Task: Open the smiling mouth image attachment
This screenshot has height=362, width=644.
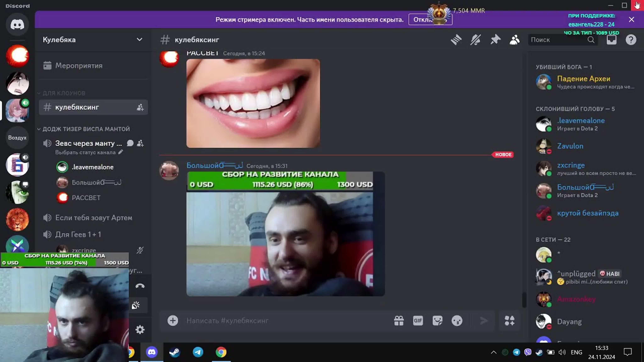Action: 253,103
